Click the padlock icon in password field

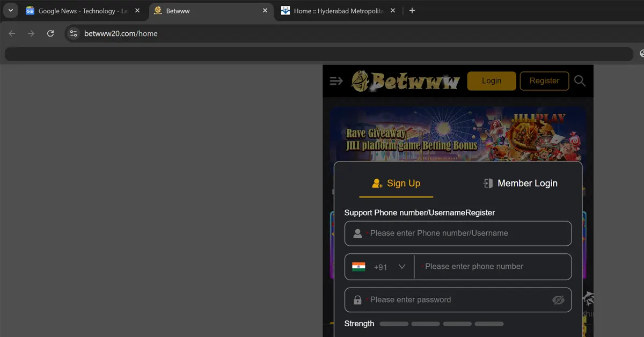tap(357, 300)
